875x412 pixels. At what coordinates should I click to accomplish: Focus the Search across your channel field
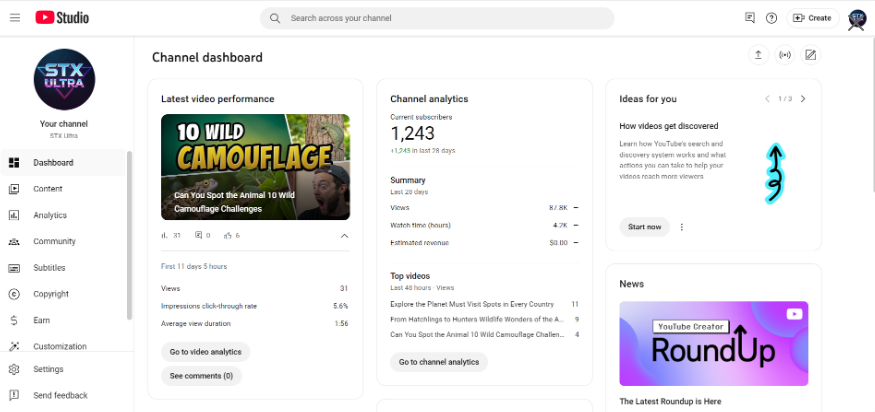pos(437,18)
